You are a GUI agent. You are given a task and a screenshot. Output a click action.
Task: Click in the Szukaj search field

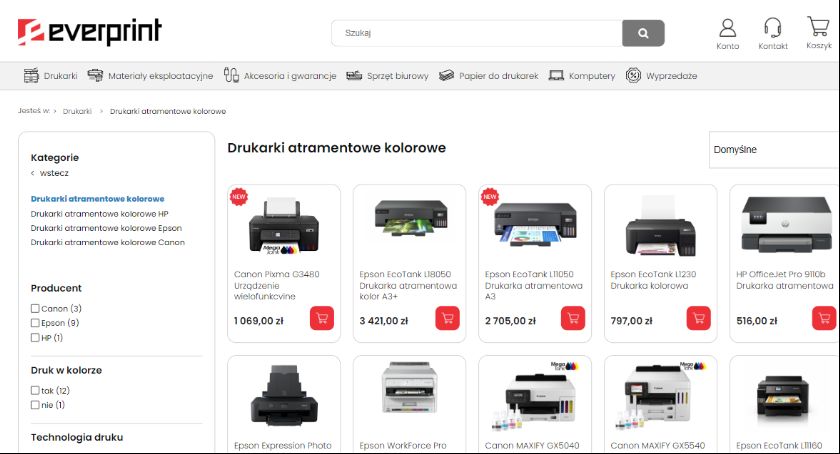(477, 33)
